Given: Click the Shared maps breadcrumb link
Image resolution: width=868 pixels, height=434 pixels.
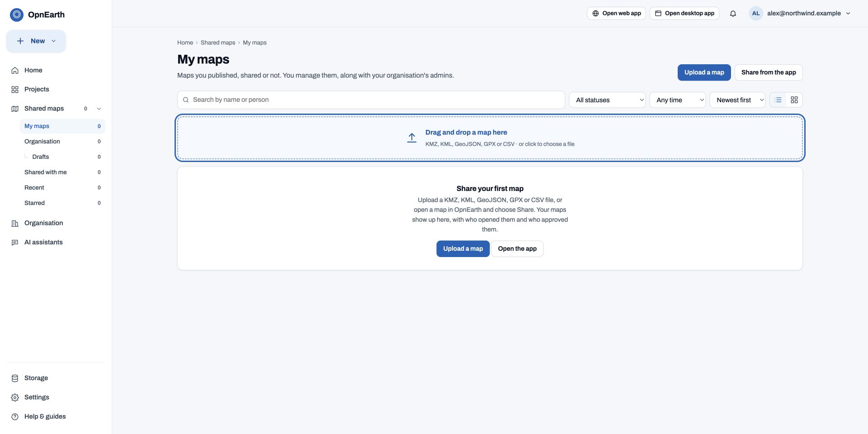Looking at the screenshot, I should (218, 43).
